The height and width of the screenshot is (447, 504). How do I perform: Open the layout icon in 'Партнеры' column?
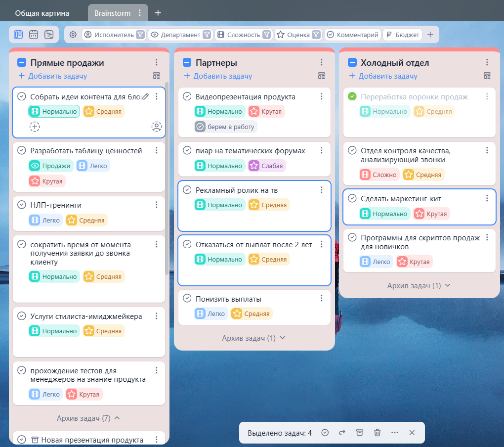(x=322, y=76)
